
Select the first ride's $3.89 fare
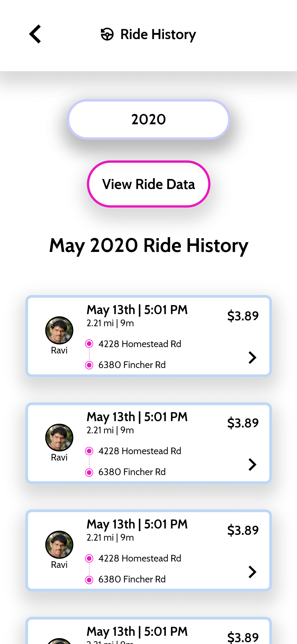243,316
